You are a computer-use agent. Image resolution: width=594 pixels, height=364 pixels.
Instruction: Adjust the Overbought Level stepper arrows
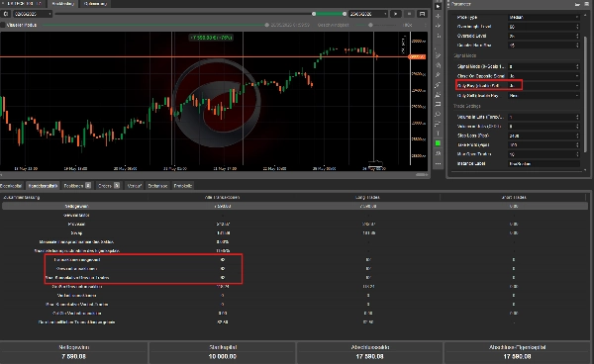click(577, 27)
